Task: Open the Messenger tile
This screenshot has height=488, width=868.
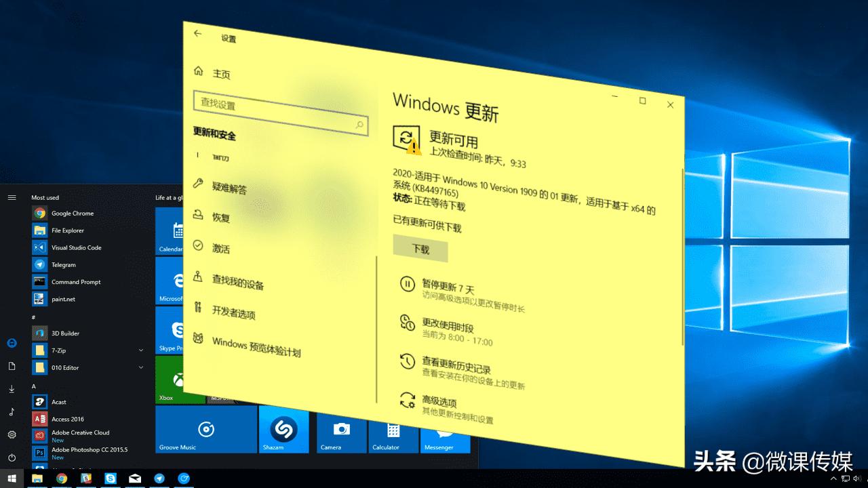Action: click(446, 429)
